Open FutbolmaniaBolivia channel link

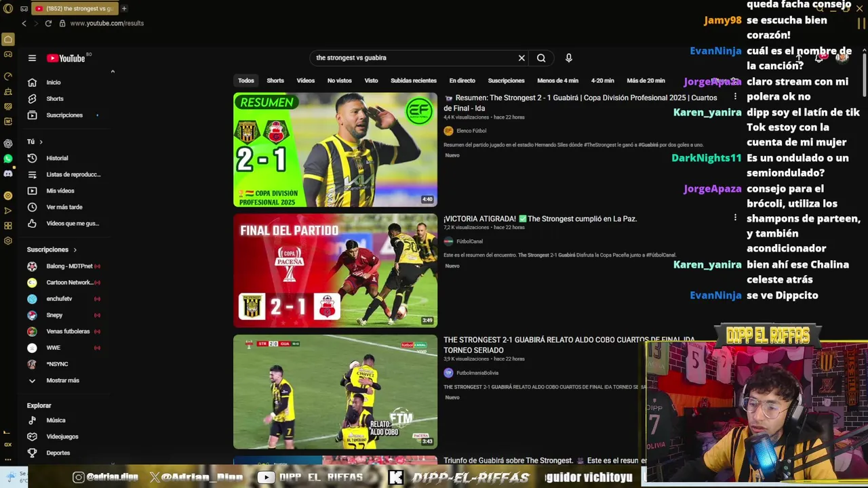pos(477,373)
